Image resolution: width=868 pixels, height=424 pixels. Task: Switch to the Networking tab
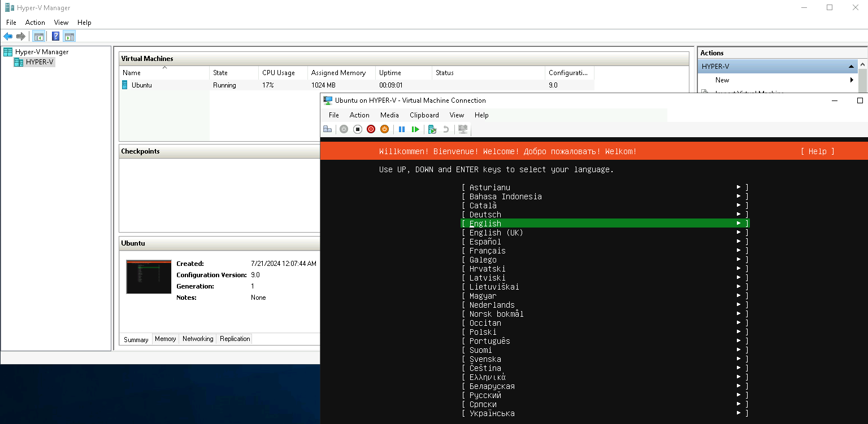[x=198, y=339]
